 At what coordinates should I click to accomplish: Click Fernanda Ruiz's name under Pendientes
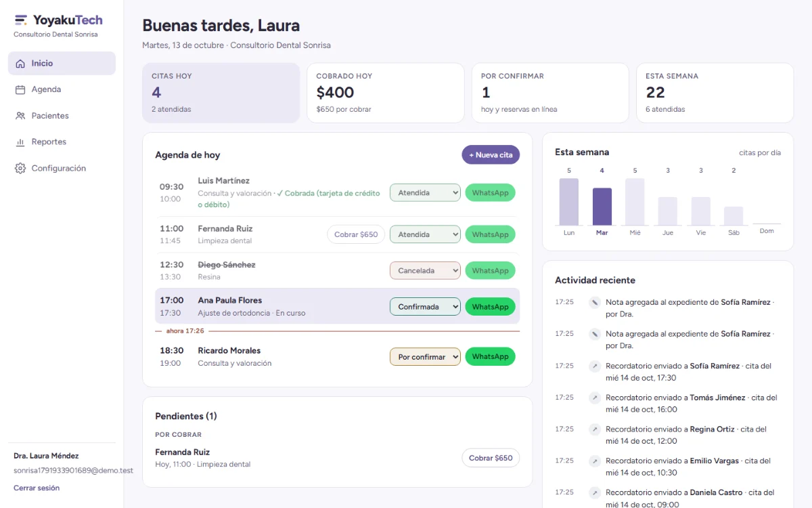coord(183,452)
